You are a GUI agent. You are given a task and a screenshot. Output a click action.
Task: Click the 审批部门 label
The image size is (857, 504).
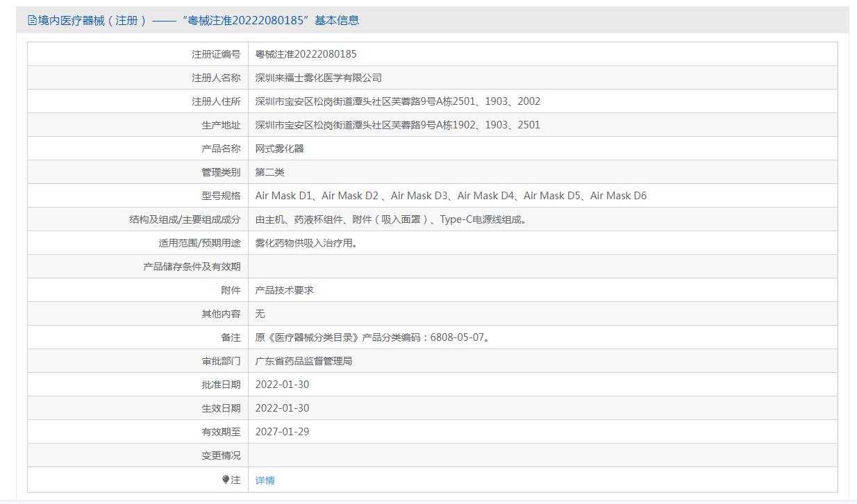point(221,361)
